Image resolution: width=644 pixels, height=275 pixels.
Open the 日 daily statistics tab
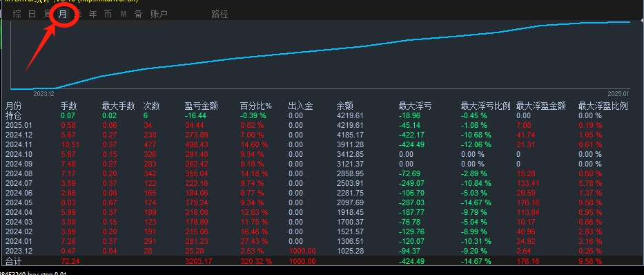pos(32,15)
